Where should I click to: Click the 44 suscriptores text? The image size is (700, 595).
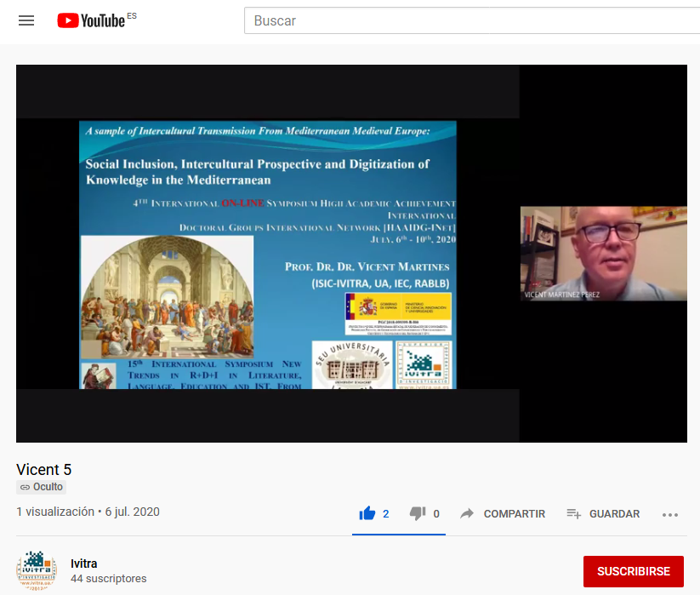[108, 579]
